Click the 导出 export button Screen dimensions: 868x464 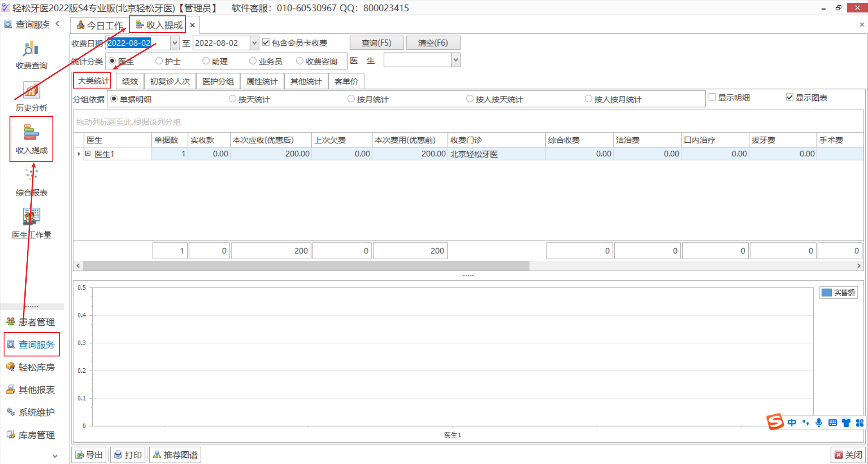(x=89, y=455)
